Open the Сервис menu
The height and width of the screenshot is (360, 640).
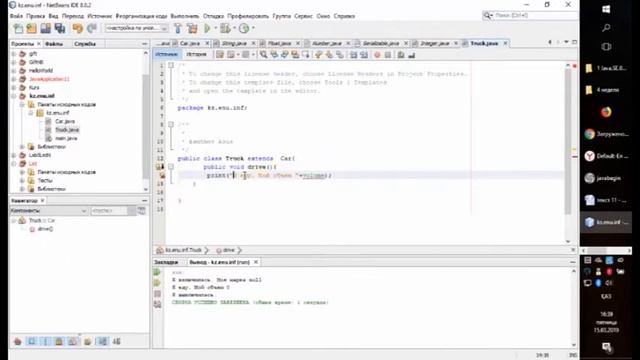[x=303, y=16]
